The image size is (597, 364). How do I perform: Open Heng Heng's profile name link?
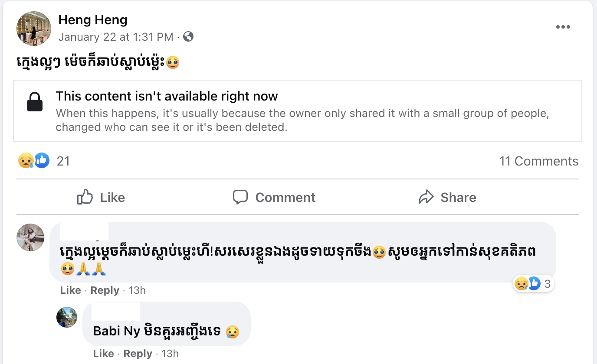tap(93, 20)
